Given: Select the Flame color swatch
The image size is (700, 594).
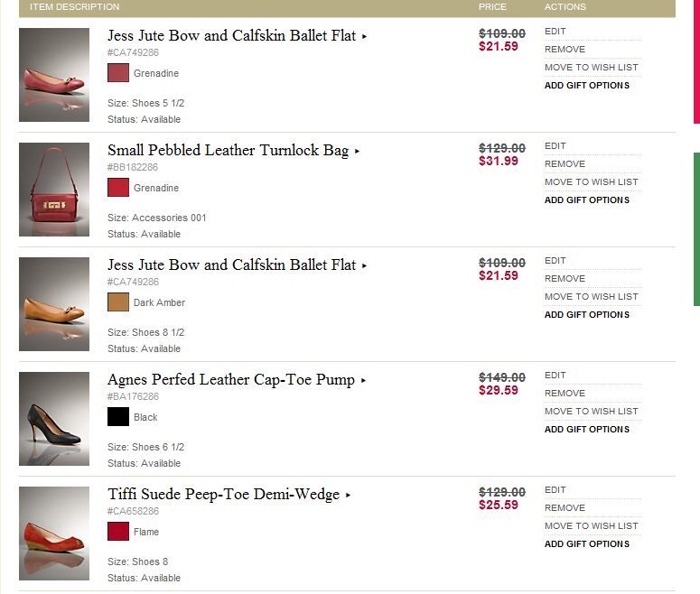Looking at the screenshot, I should pyautogui.click(x=118, y=532).
